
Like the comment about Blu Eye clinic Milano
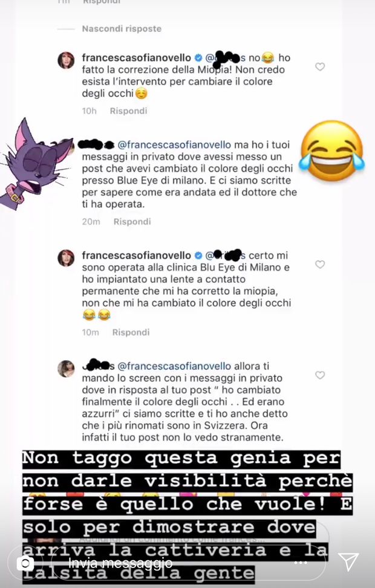pos(320,264)
